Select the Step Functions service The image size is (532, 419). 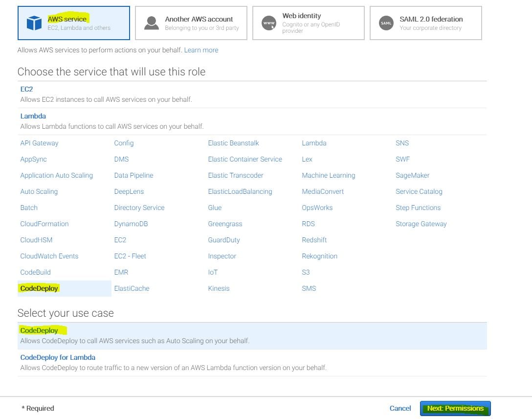418,208
